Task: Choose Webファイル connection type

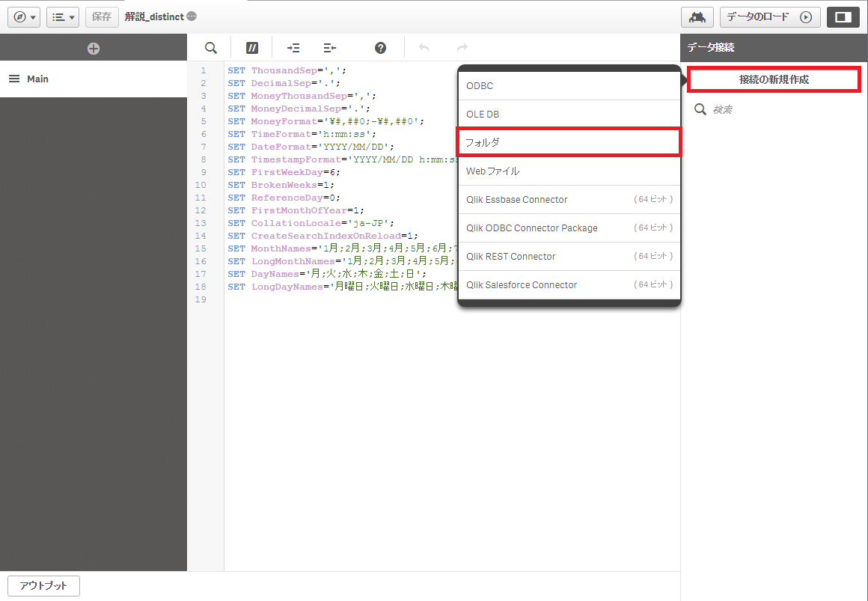Action: (x=569, y=171)
